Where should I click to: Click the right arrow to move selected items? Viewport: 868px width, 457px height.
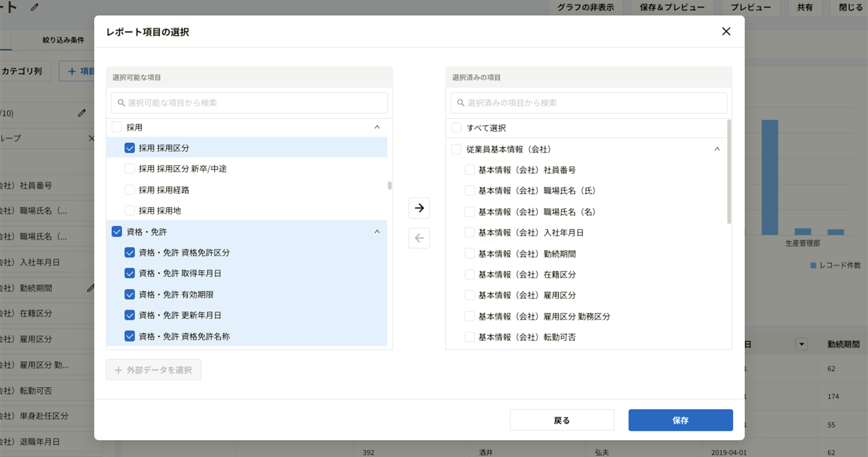419,208
